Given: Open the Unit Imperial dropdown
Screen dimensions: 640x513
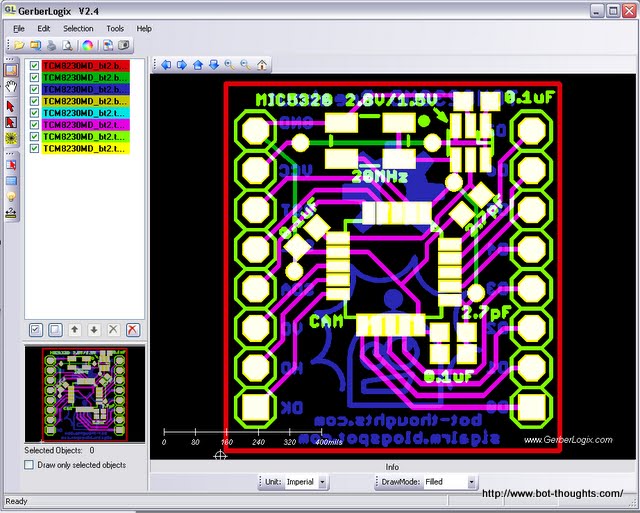Looking at the screenshot, I should click(322, 482).
